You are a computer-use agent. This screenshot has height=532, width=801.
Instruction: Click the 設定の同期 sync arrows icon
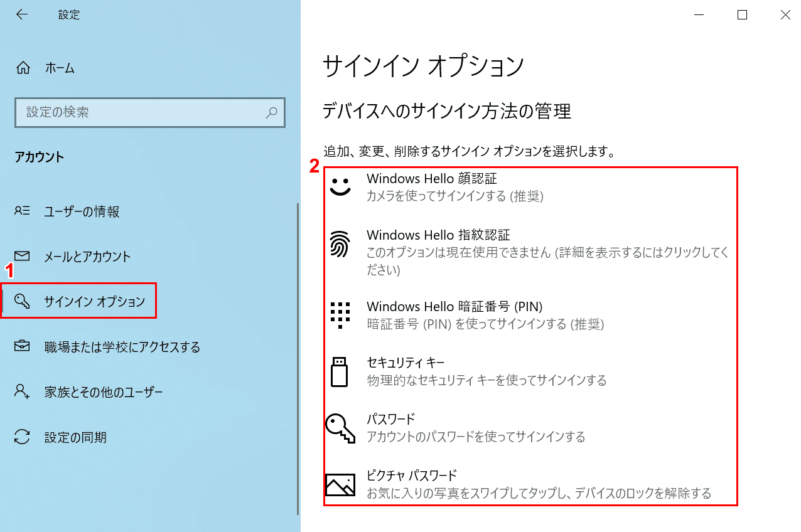click(22, 437)
